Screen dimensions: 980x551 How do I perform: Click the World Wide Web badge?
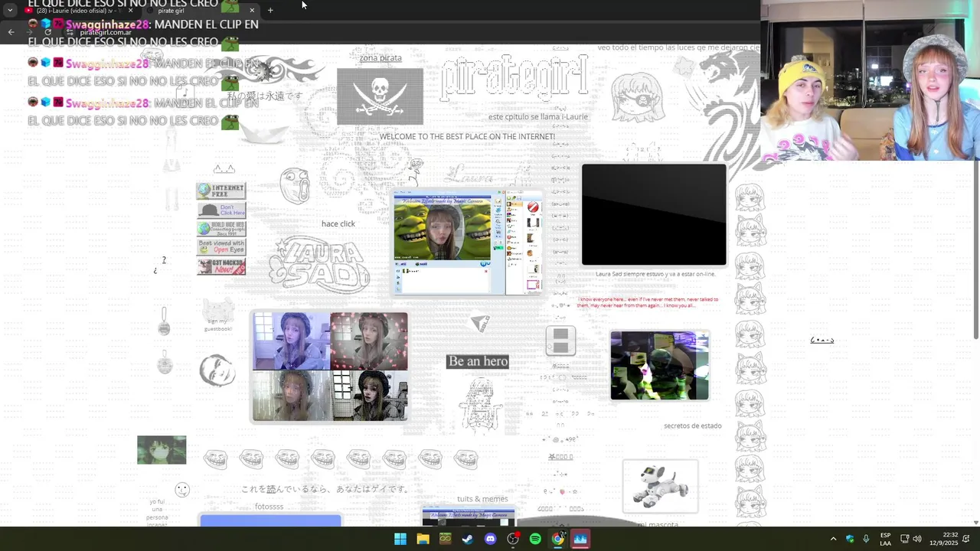coord(221,228)
